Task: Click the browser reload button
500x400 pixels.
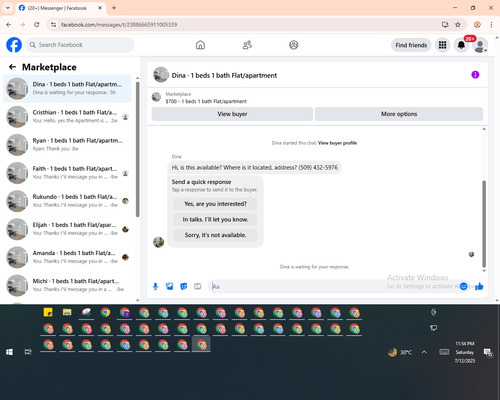Action: coord(37,25)
